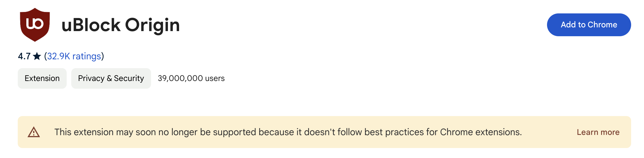Click the word uBlock in the heading

(91, 25)
